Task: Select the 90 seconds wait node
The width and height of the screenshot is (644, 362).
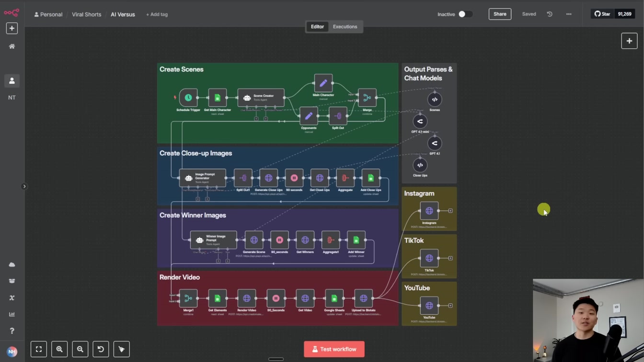Action: (x=294, y=178)
